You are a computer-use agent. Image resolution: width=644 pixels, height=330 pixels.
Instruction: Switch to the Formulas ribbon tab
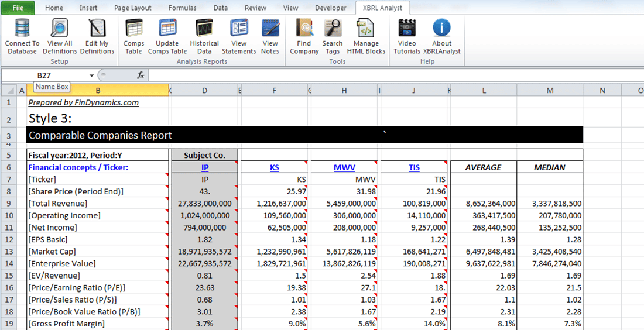click(182, 8)
